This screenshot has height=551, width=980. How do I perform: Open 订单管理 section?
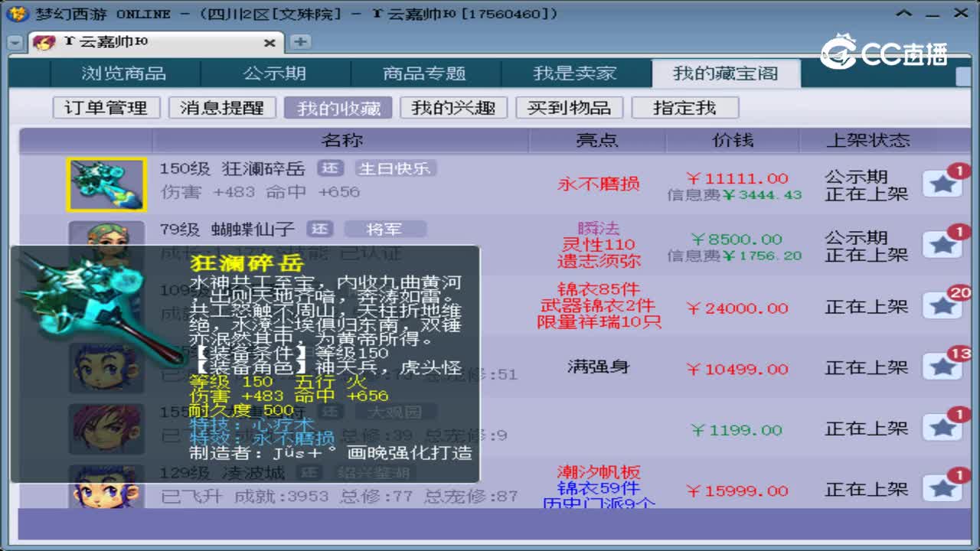point(106,108)
